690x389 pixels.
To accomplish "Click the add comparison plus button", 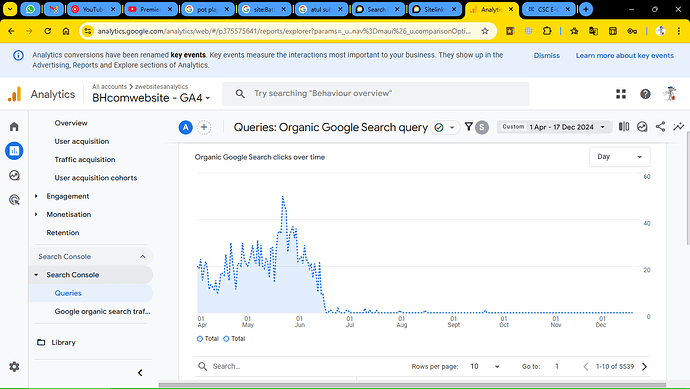I will (x=204, y=127).
